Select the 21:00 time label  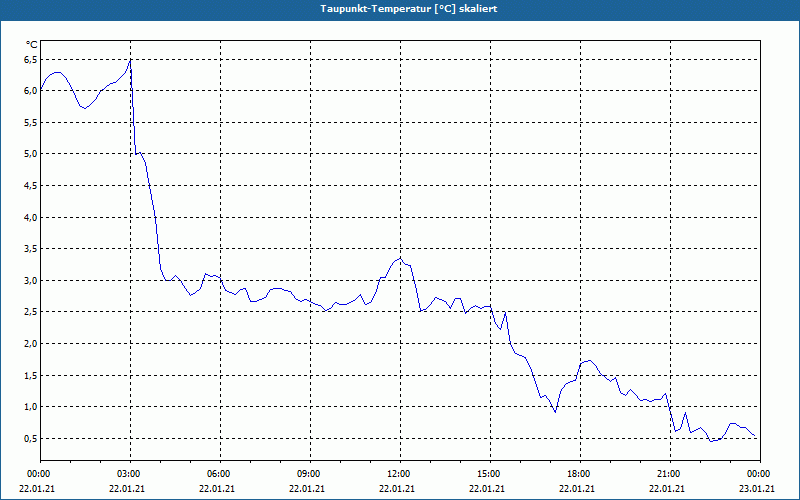(x=670, y=474)
